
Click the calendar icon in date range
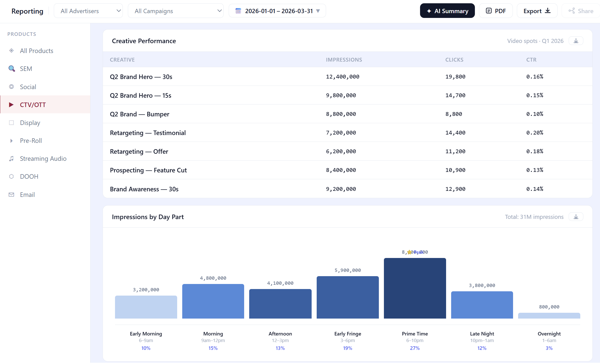point(238,11)
